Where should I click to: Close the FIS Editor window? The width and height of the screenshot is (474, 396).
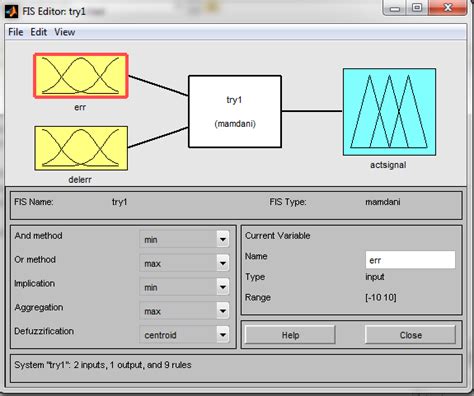pos(448,8)
